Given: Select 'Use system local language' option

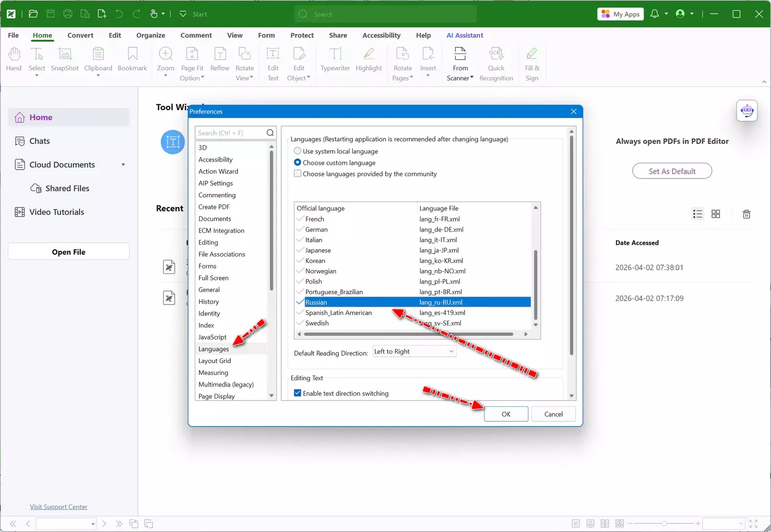Looking at the screenshot, I should (298, 151).
